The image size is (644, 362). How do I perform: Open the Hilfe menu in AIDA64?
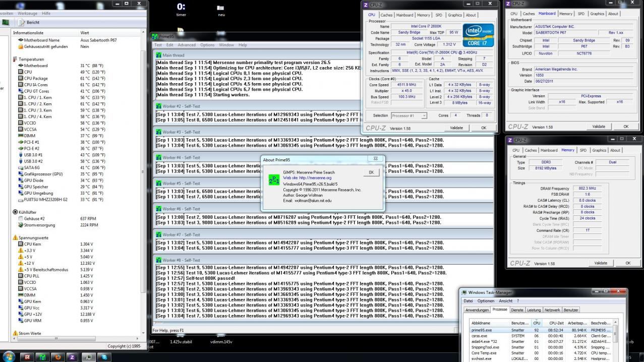click(46, 13)
